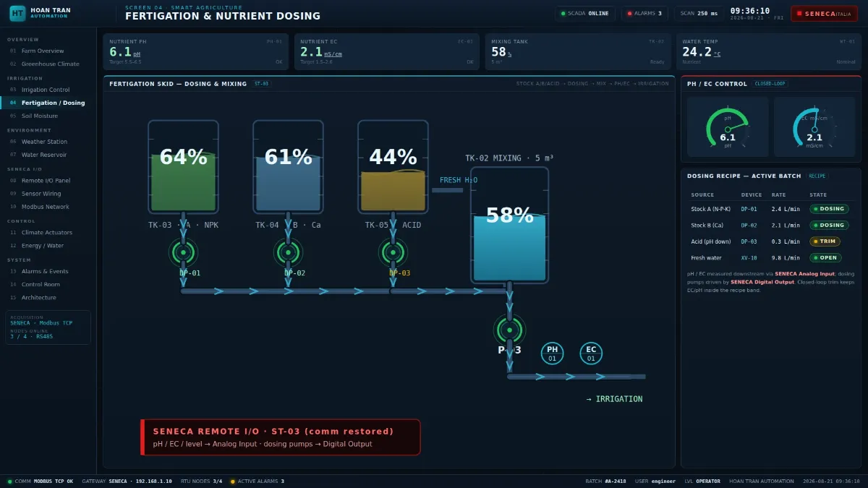Select the DP-02 dosing pump symbol

pyautogui.click(x=288, y=252)
